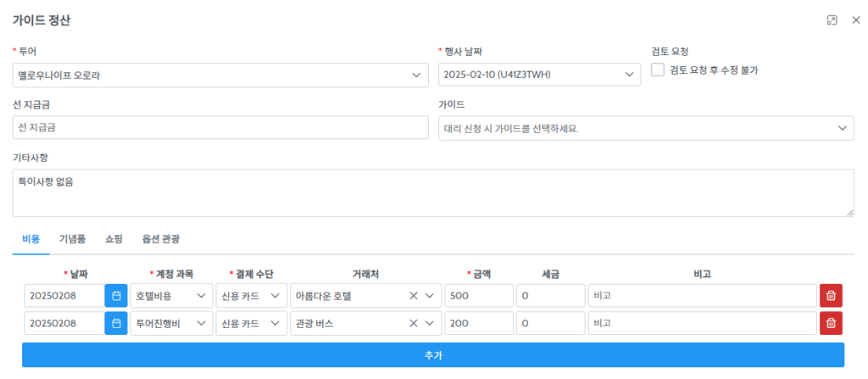The image size is (868, 379).
Task: Click the 기타사항 text area
Action: click(x=433, y=192)
